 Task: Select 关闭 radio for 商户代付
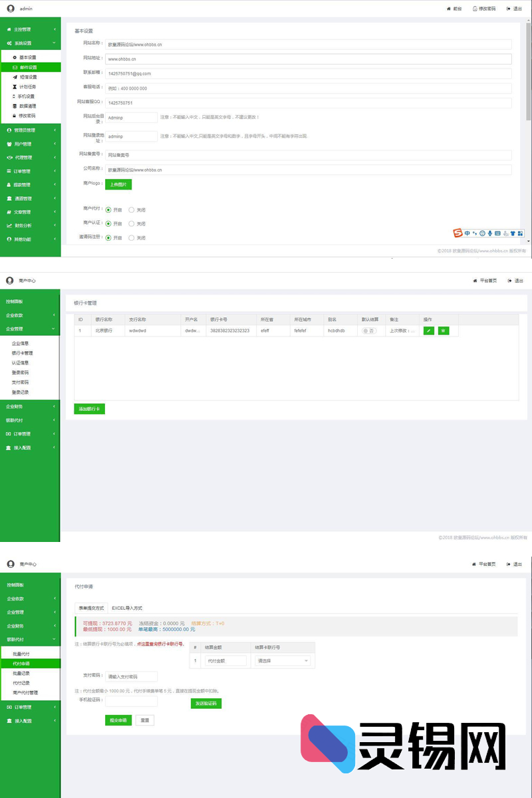(132, 209)
